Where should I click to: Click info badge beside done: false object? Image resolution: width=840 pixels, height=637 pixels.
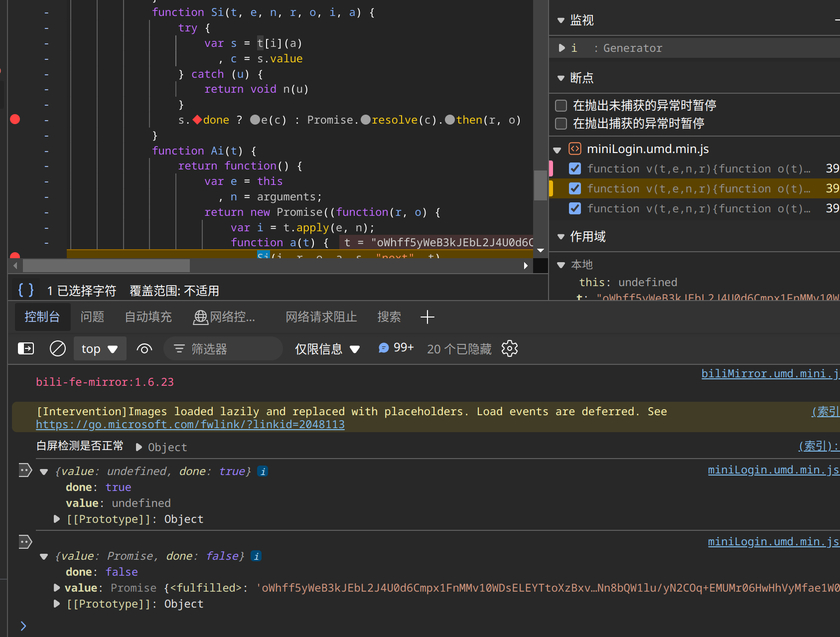(x=256, y=556)
